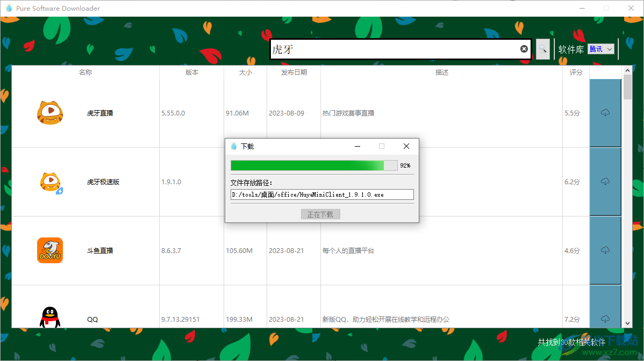Download 虎牙极速版 via cloud icon
The image size is (644, 361).
click(x=605, y=182)
